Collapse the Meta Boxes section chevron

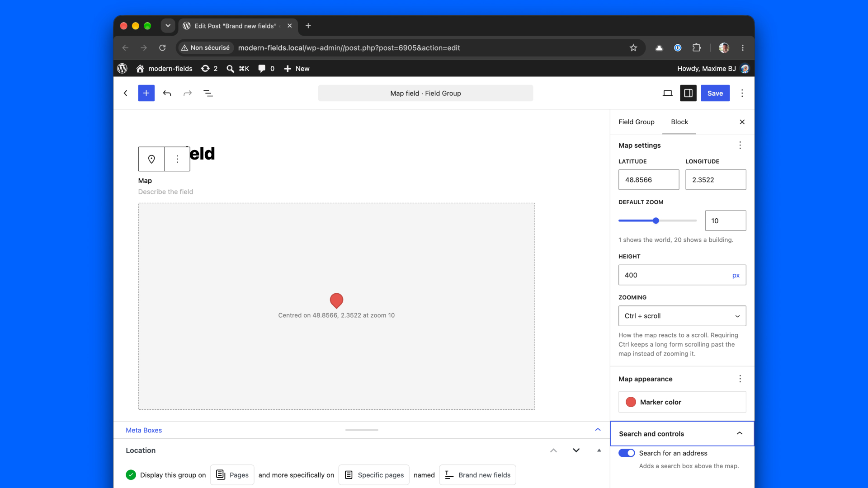click(598, 430)
